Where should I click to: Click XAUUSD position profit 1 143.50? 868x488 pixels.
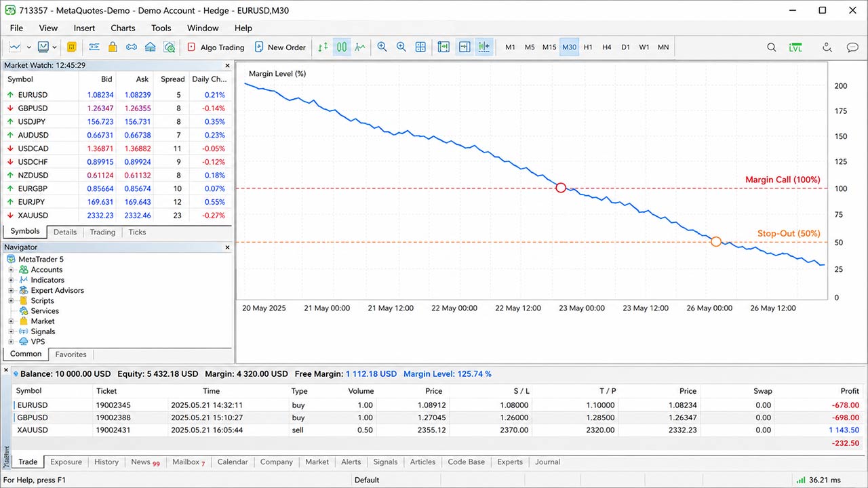[844, 430]
